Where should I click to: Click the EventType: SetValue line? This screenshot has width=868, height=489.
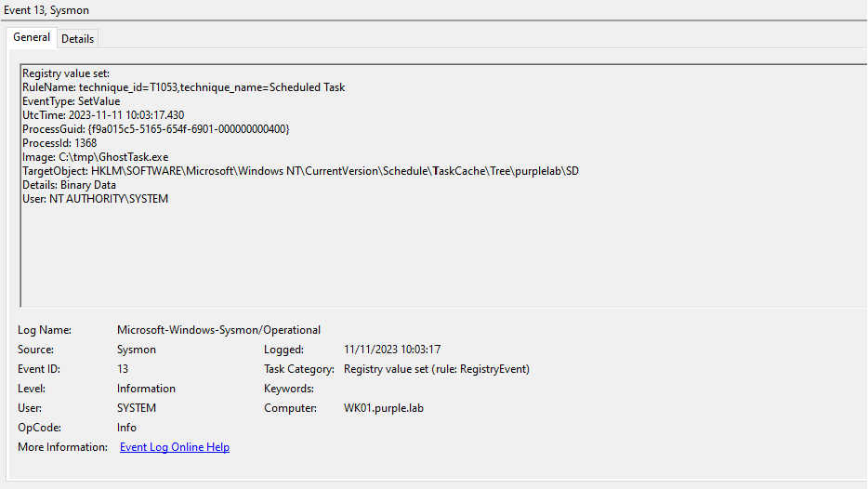(x=72, y=101)
